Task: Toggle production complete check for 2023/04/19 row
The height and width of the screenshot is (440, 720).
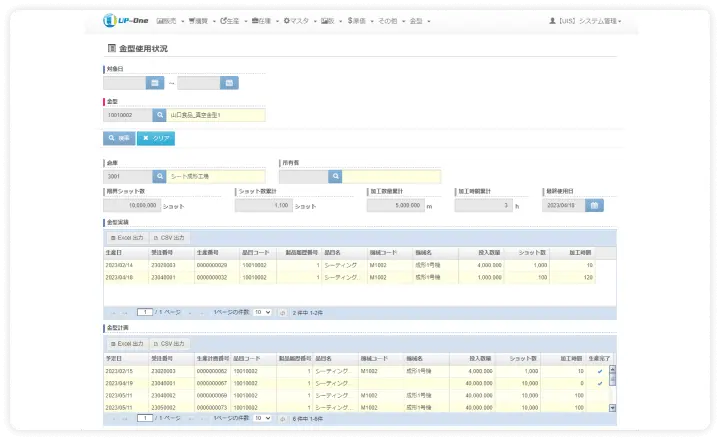Action: pyautogui.click(x=599, y=383)
